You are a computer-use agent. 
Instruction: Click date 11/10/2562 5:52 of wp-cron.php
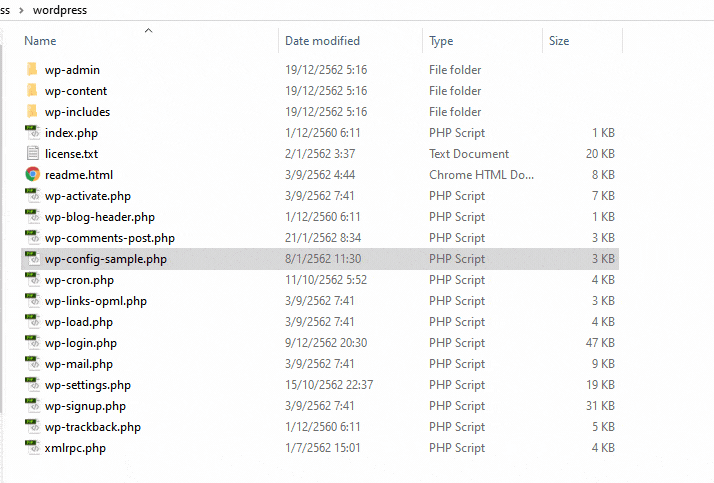[326, 280]
